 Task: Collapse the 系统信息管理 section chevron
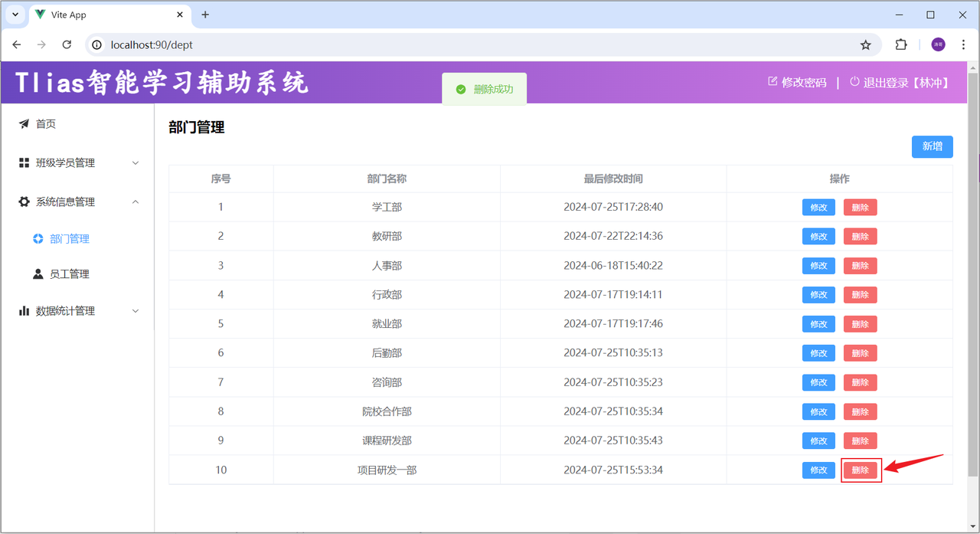136,201
